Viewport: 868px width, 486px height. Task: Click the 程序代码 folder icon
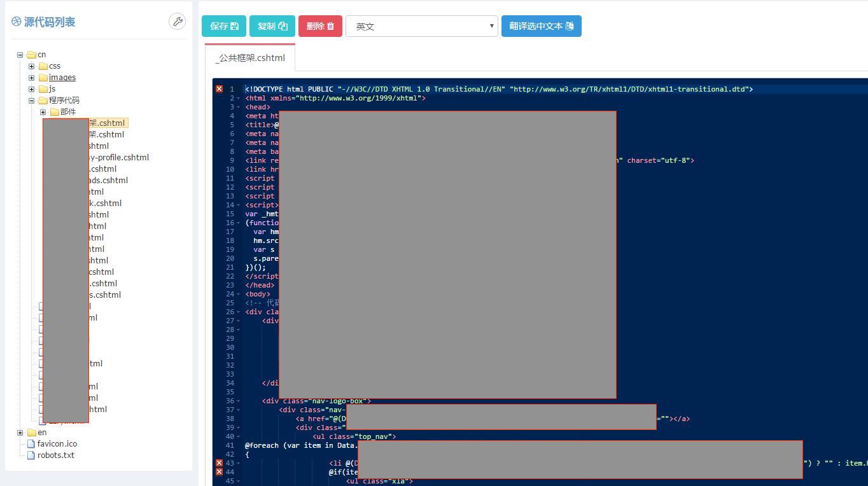pyautogui.click(x=43, y=101)
